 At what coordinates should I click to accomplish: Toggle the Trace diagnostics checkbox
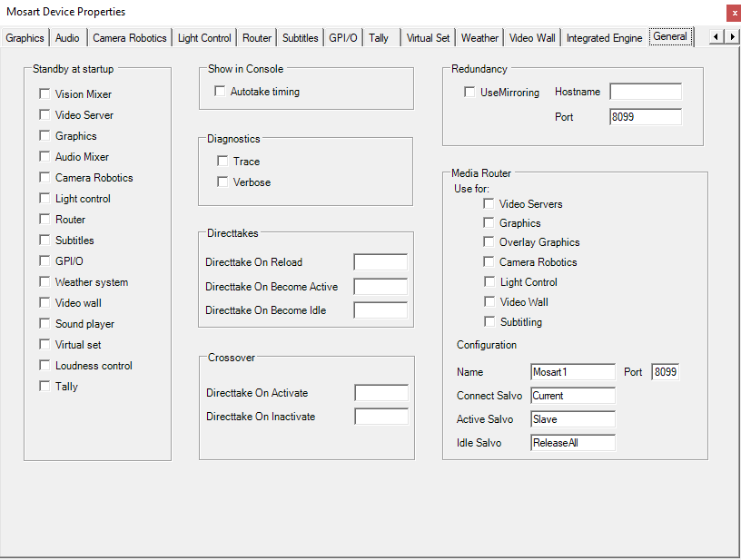click(222, 162)
